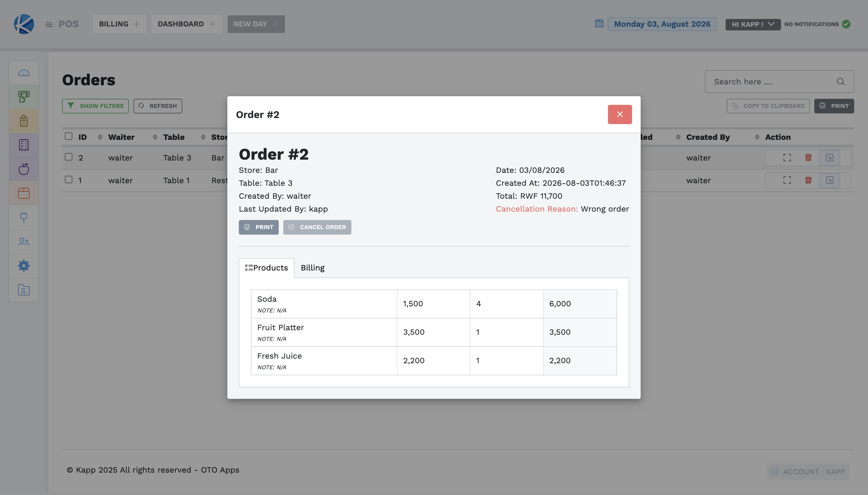Open the DASHBOARD tab
868x495 pixels.
coord(187,24)
